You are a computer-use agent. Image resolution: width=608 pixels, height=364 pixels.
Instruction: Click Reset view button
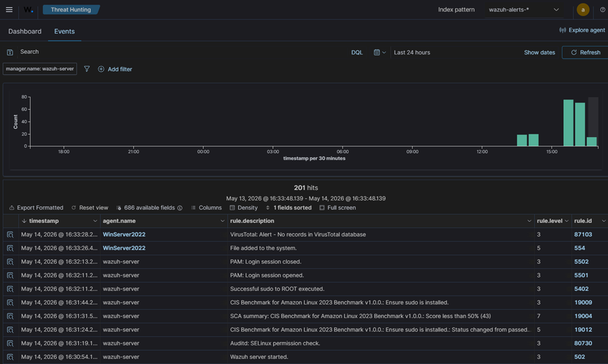click(90, 208)
